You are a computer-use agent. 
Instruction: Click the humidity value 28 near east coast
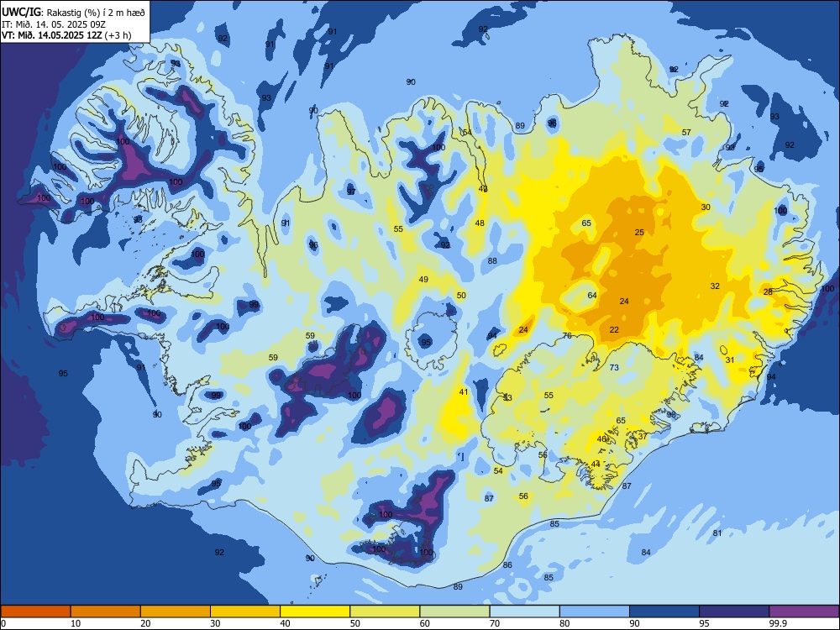[x=768, y=292]
